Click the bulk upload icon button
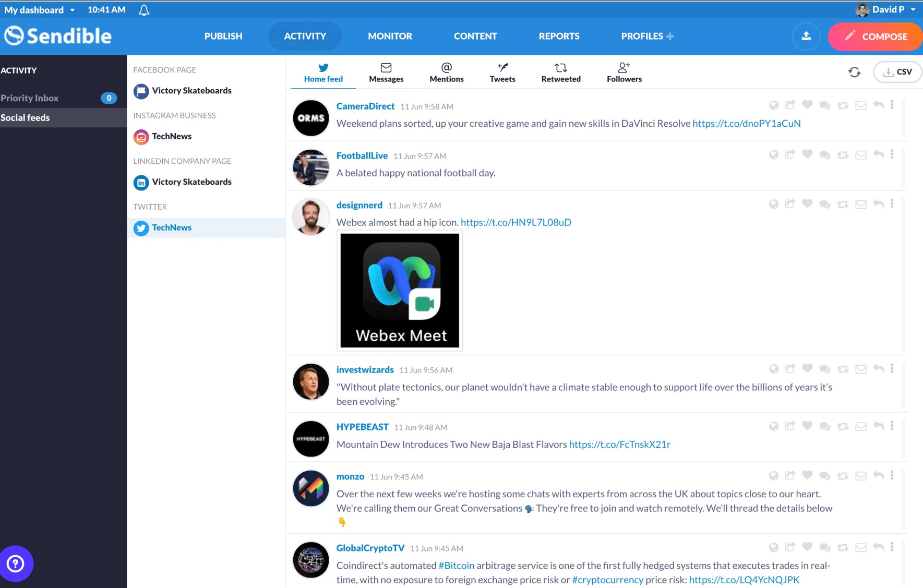This screenshot has width=923, height=588. click(x=806, y=36)
